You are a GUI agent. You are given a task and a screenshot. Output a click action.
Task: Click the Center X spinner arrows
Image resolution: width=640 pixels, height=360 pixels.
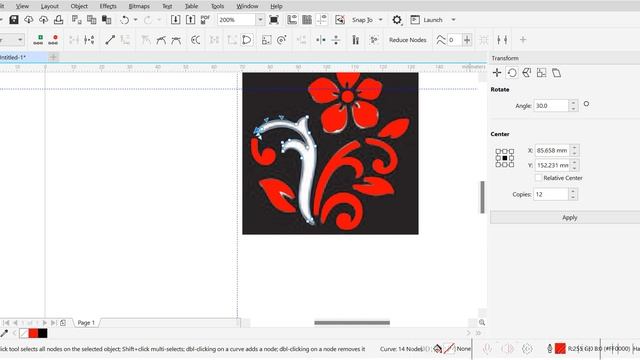[574, 150]
